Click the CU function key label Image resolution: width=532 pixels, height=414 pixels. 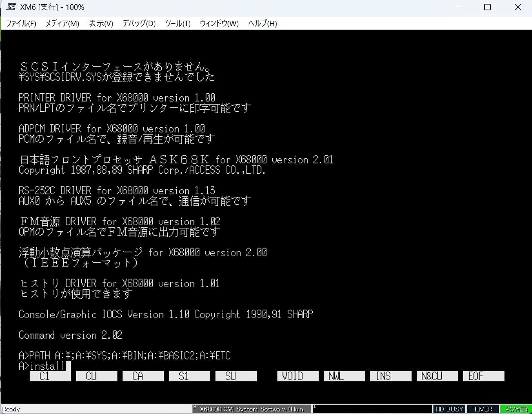click(97, 376)
